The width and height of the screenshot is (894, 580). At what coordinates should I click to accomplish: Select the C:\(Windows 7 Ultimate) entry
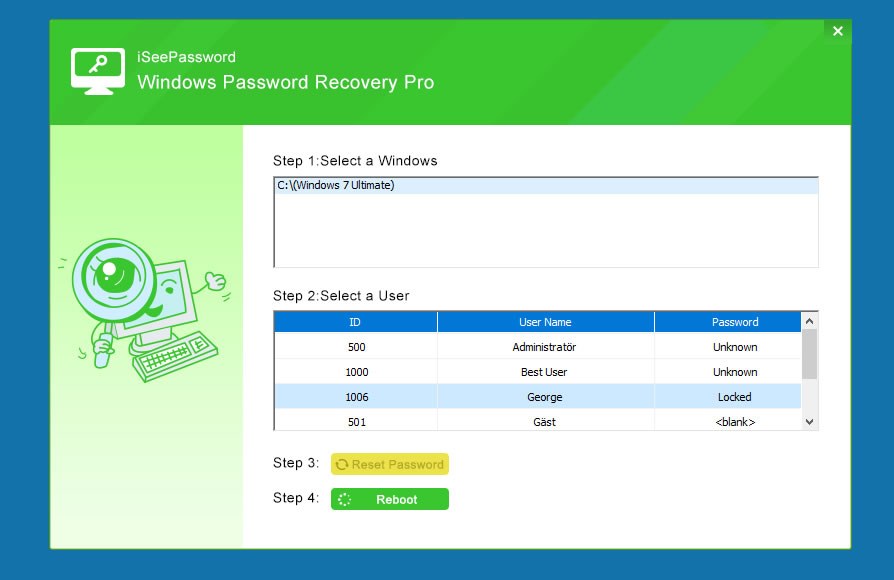tap(336, 186)
